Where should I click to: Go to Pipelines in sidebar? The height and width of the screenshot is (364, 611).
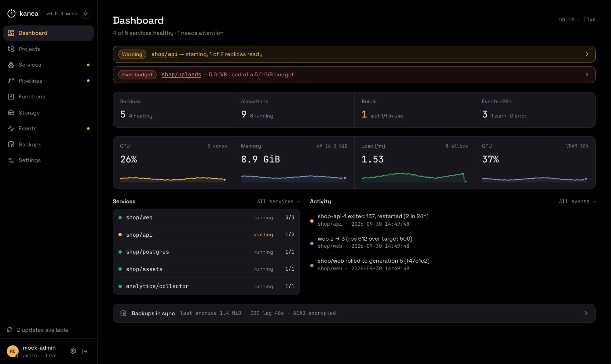coord(49,81)
